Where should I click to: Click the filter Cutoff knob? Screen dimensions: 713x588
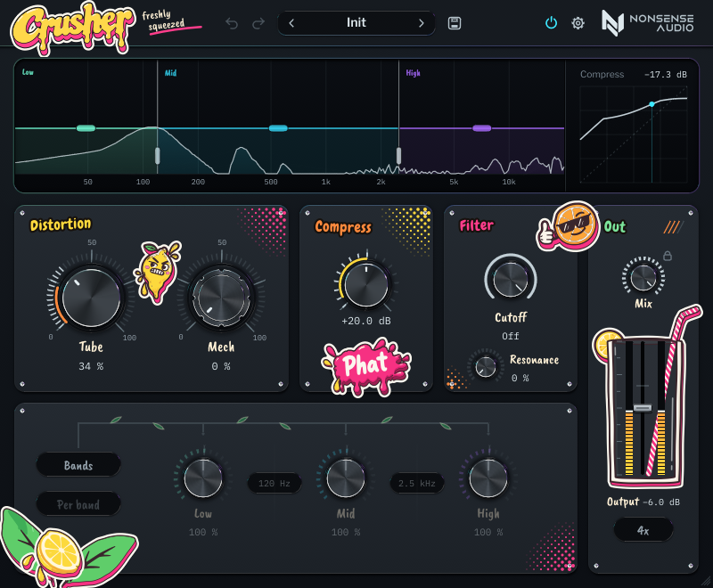511,279
